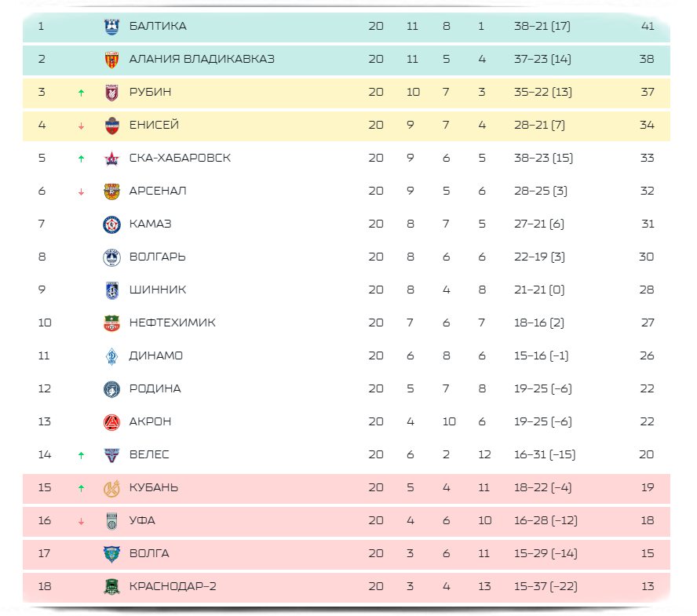The width and height of the screenshot is (697, 616).
Task: Click red down arrow beside Уфа
Action: click(x=81, y=521)
